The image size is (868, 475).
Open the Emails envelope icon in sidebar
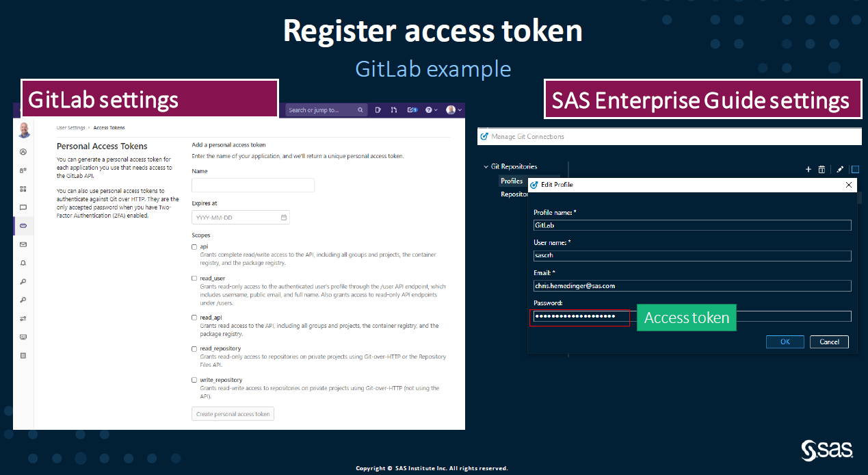(23, 244)
